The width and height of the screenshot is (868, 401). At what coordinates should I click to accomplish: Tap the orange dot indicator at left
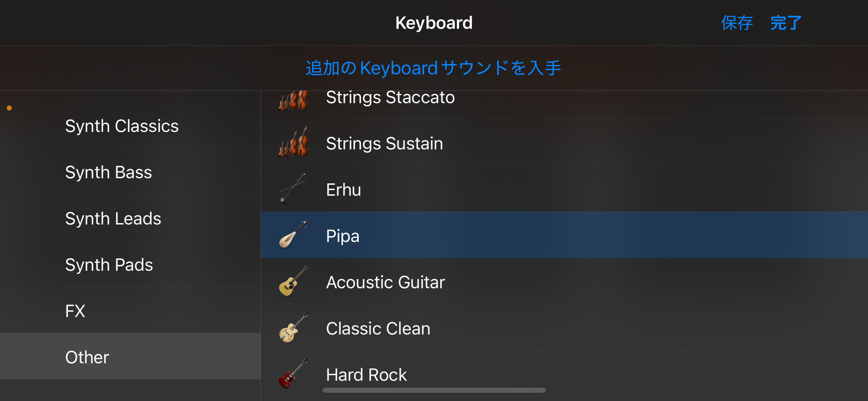pos(9,108)
